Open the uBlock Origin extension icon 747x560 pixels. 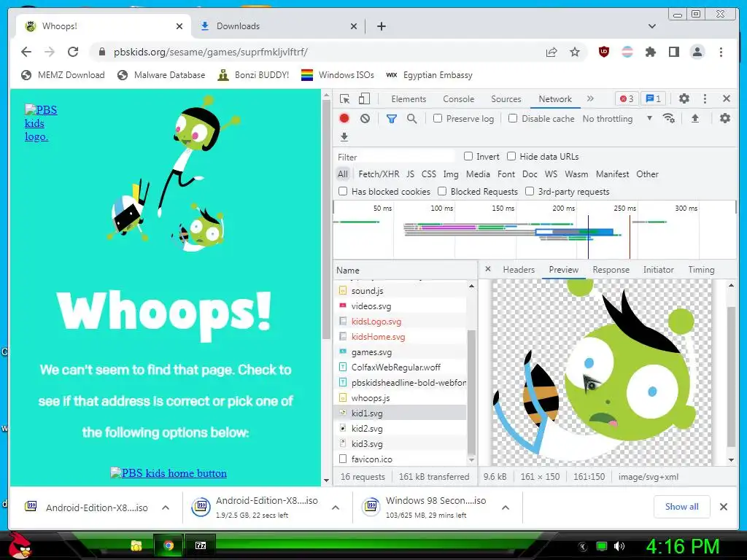tap(603, 52)
